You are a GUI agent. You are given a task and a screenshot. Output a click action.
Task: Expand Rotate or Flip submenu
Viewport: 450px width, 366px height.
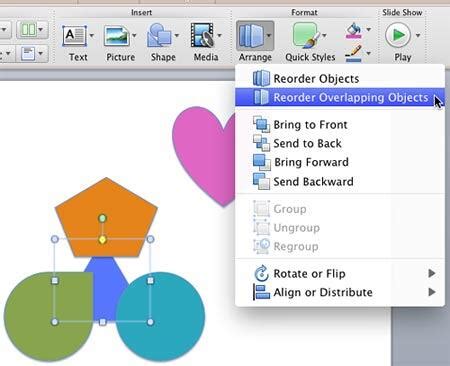point(340,274)
